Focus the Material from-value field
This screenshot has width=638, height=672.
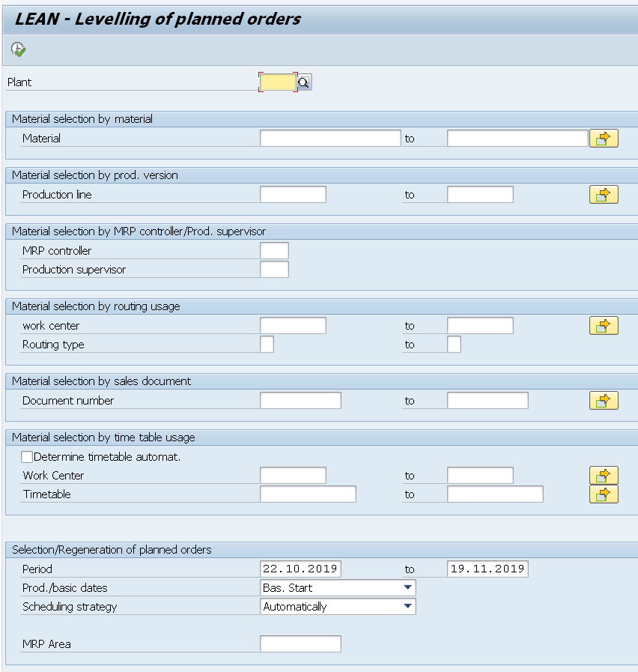pyautogui.click(x=330, y=139)
